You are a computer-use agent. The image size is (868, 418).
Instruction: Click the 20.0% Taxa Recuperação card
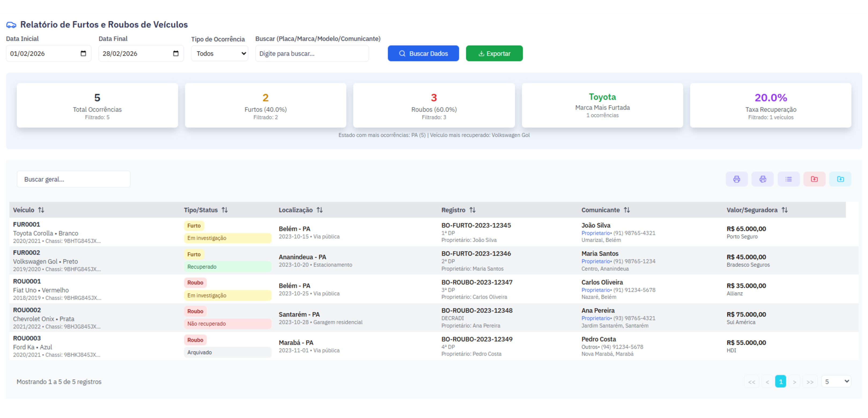pos(771,105)
